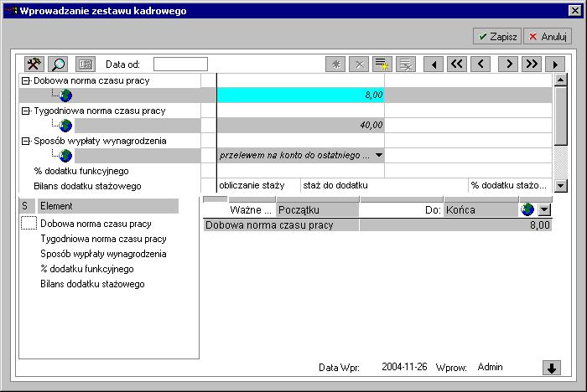This screenshot has width=587, height=392.
Task: Jump forward with double right chevron
Action: [532, 64]
